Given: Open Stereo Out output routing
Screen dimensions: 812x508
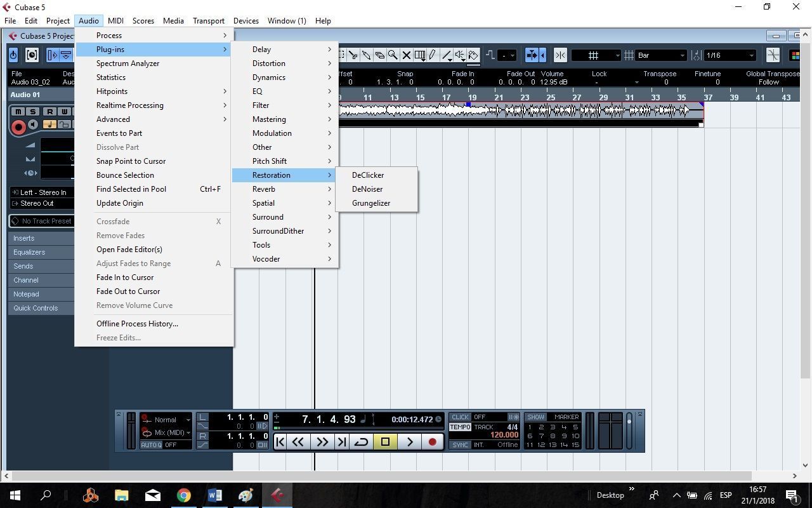Looking at the screenshot, I should tap(42, 203).
